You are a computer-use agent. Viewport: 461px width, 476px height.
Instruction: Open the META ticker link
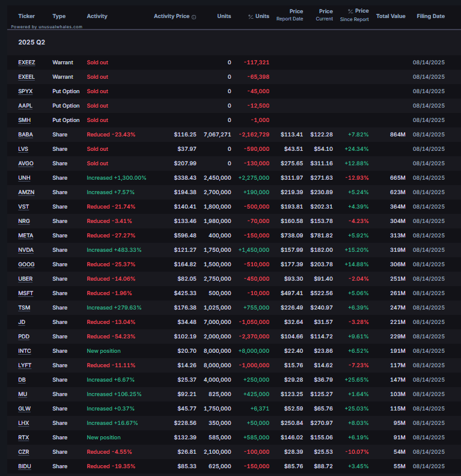tap(26, 236)
